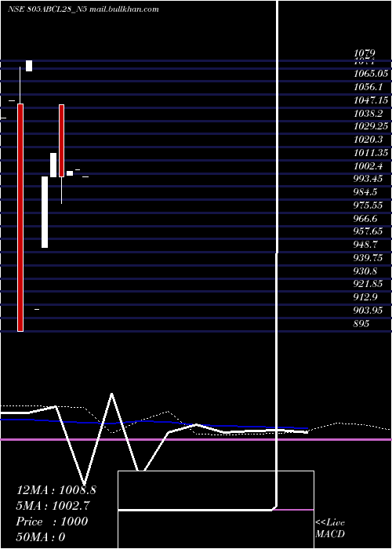
Task: Click the 921.85 price level label
Action: click(x=368, y=284)
